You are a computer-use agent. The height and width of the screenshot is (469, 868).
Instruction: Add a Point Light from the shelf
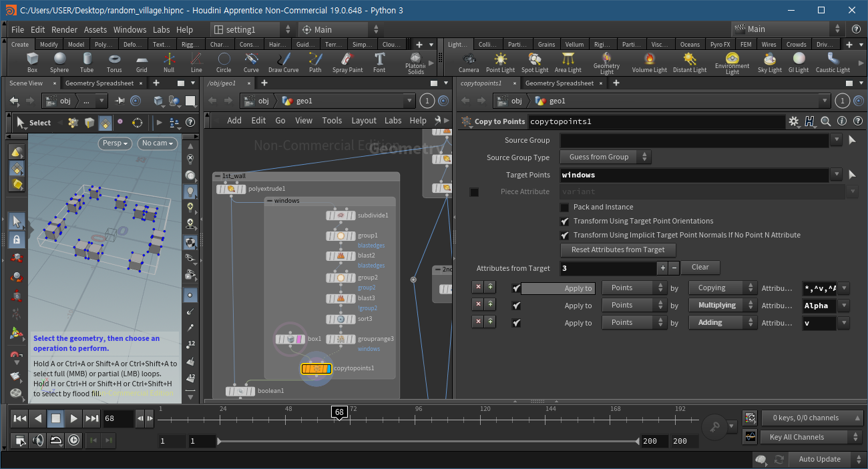pos(500,63)
